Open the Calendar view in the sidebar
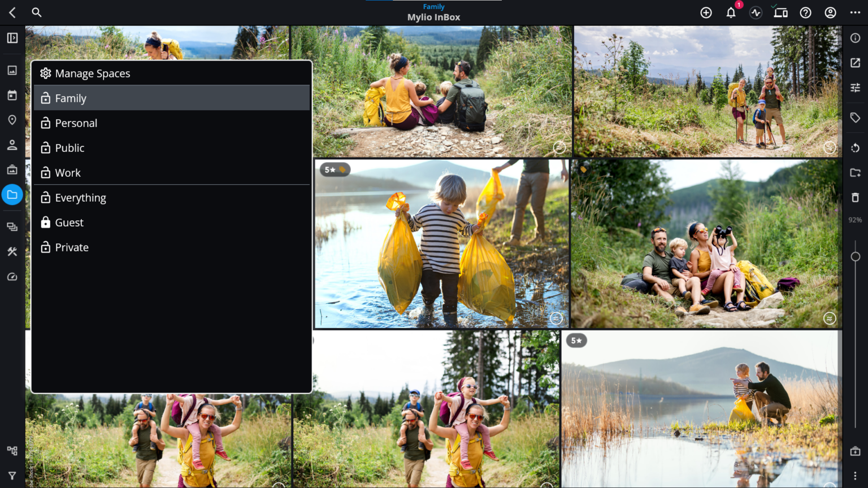This screenshot has height=488, width=868. point(12,95)
